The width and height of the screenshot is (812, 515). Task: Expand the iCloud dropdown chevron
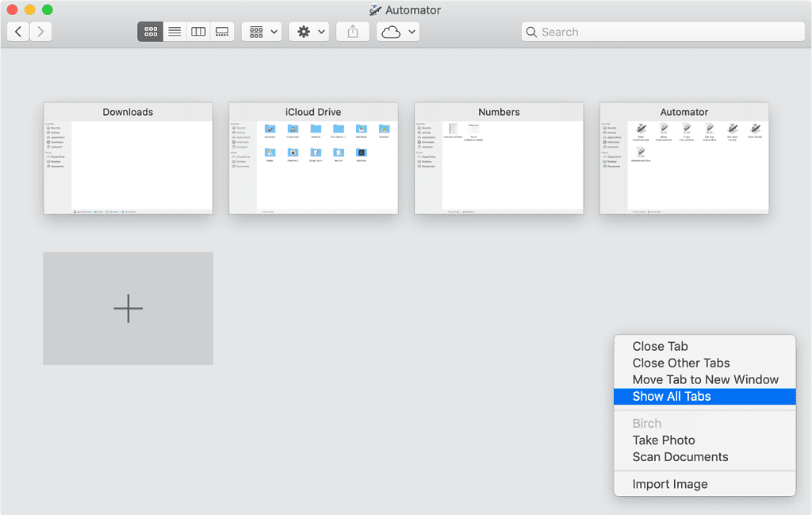(412, 31)
